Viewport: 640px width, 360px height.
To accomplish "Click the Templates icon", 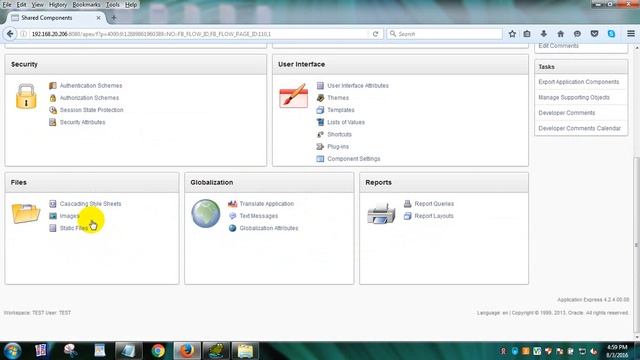I will coord(320,110).
